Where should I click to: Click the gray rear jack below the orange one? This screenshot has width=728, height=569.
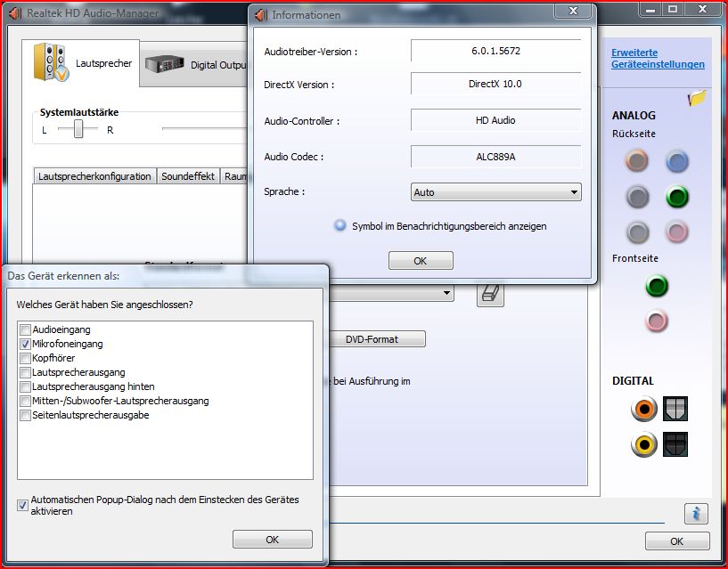point(636,196)
